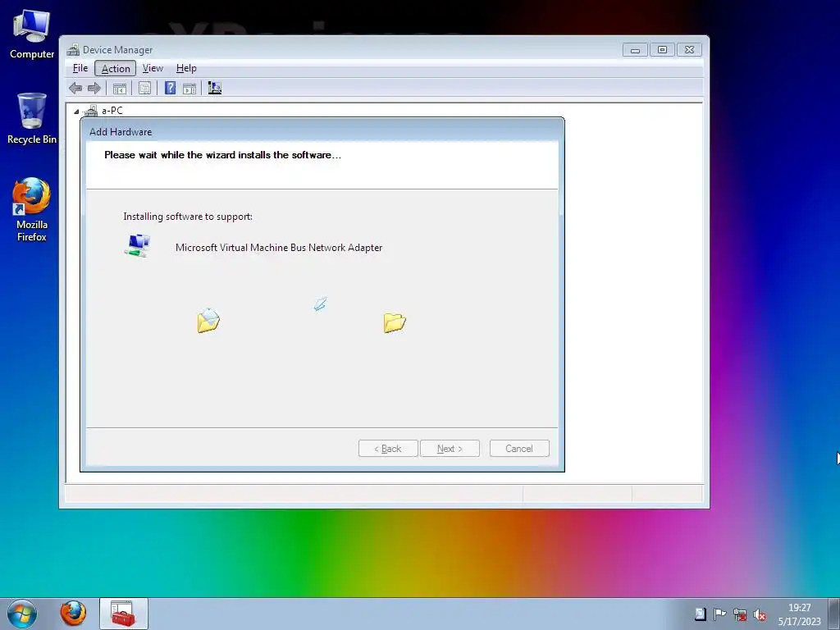
Task: Click the taskbar clock showing 19:27
Action: pos(799,614)
